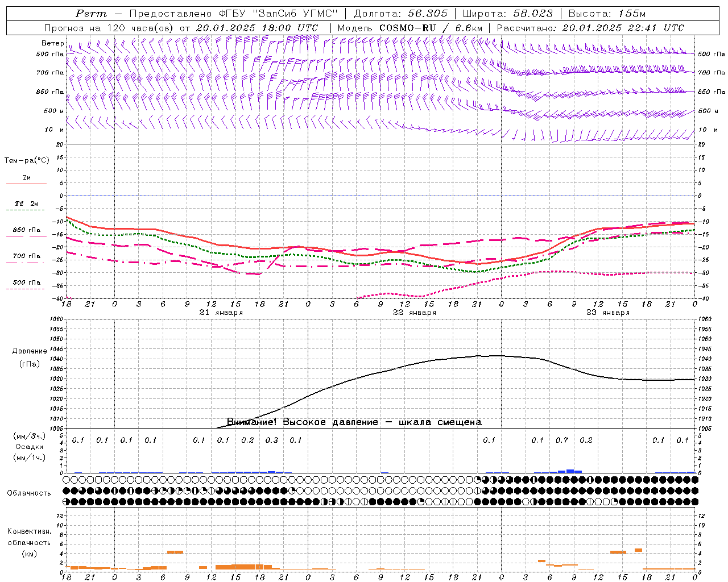728x582 pixels.
Task: Click the "Модель COSMO-RU / 6.6км" label
Action: 410,28
